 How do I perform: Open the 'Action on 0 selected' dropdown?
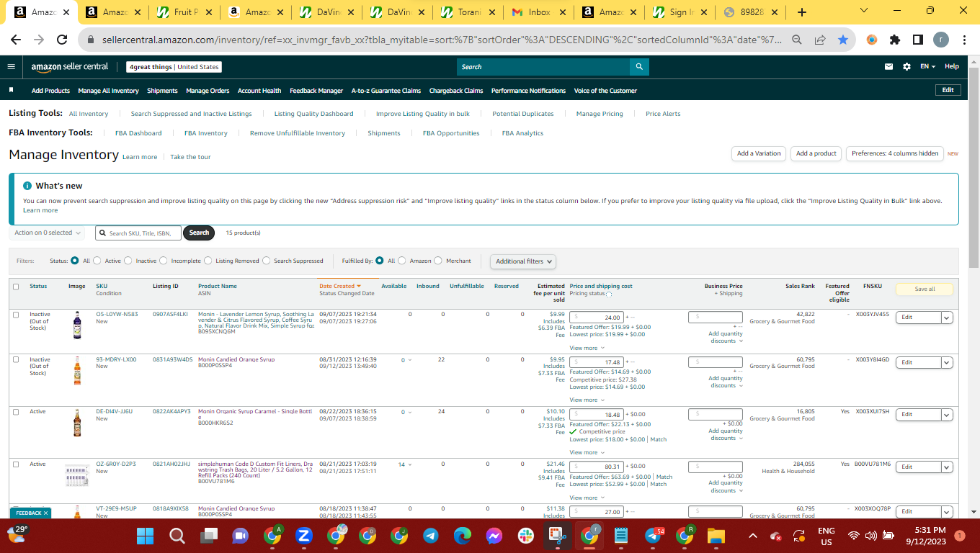click(48, 233)
